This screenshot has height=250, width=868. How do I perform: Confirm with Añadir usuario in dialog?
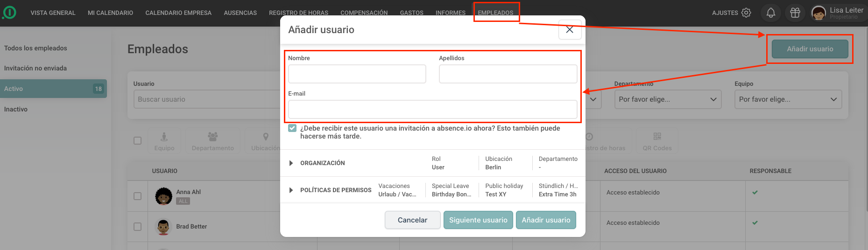(546, 220)
